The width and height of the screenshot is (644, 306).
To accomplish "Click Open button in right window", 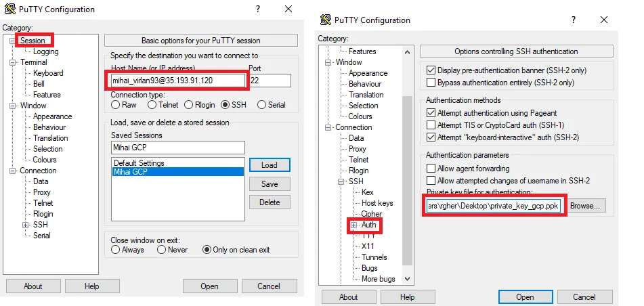I will tap(525, 297).
